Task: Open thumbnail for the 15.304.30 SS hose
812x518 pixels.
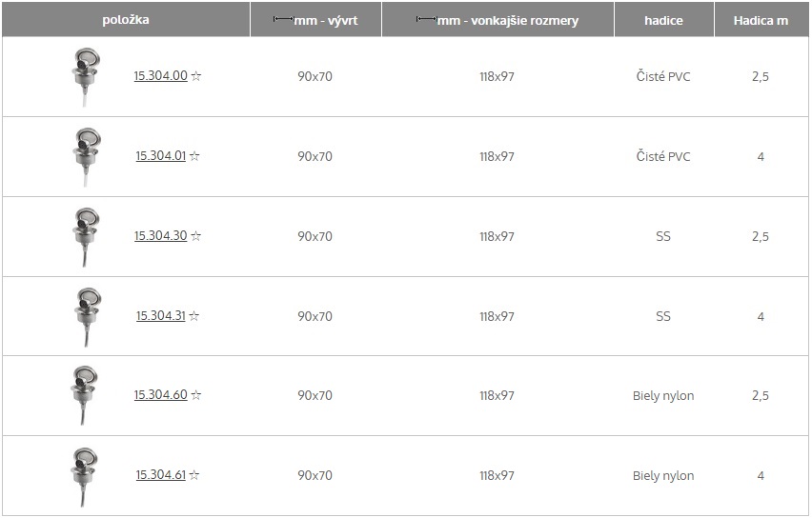Action: click(86, 237)
